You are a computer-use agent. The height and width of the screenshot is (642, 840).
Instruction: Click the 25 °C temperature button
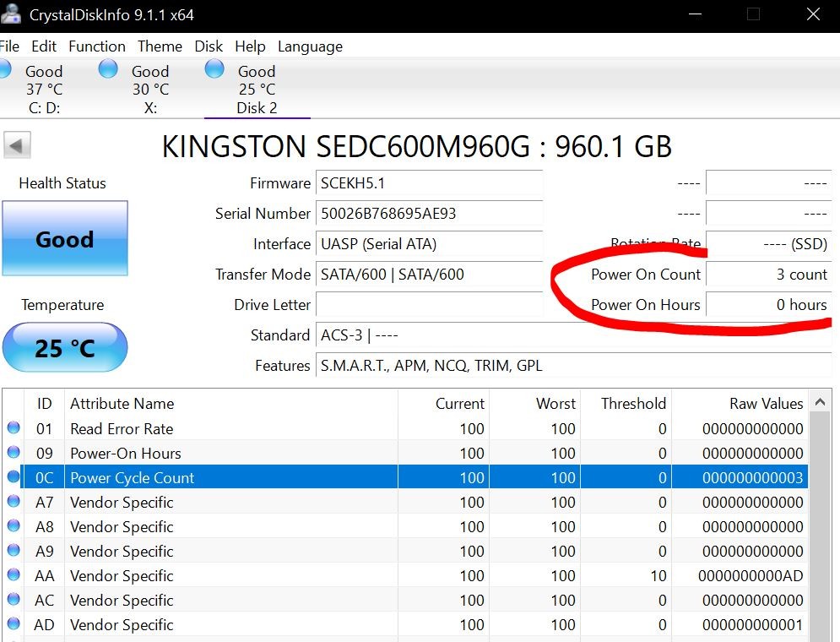(x=65, y=348)
